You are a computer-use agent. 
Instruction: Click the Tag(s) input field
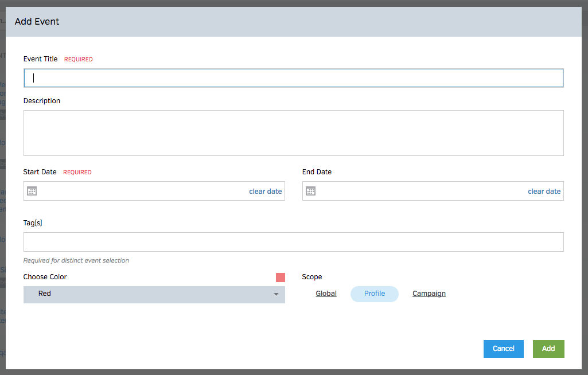293,242
